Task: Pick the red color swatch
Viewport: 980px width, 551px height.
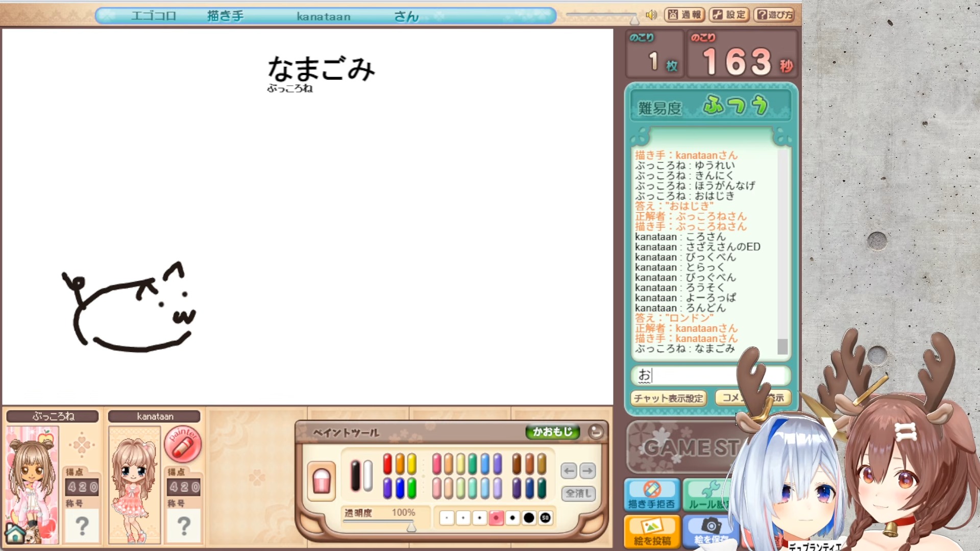Action: pyautogui.click(x=387, y=464)
